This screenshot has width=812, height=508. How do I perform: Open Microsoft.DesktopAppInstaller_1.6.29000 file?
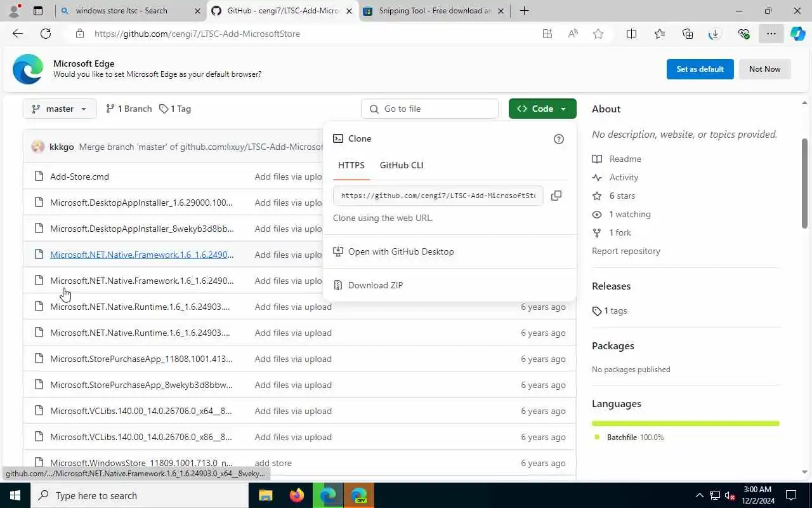[x=141, y=203]
